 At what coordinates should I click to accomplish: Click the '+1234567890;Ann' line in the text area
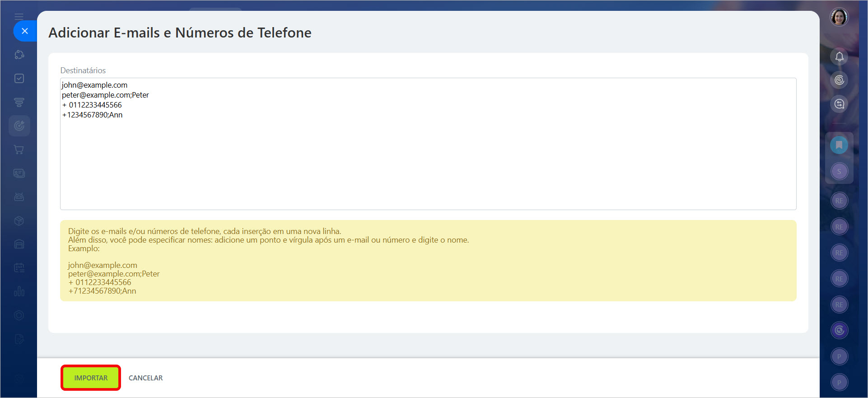pyautogui.click(x=92, y=115)
